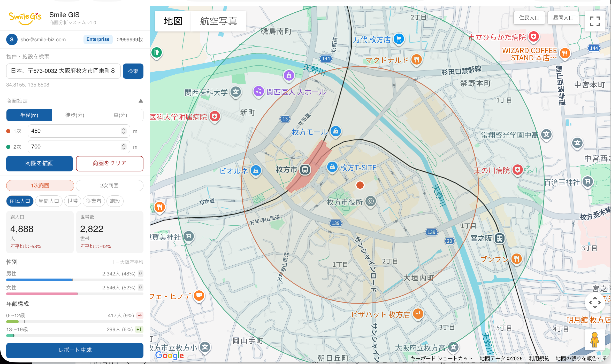This screenshot has width=611, height=364.
Task: Click the red center location marker
Action: [x=360, y=185]
